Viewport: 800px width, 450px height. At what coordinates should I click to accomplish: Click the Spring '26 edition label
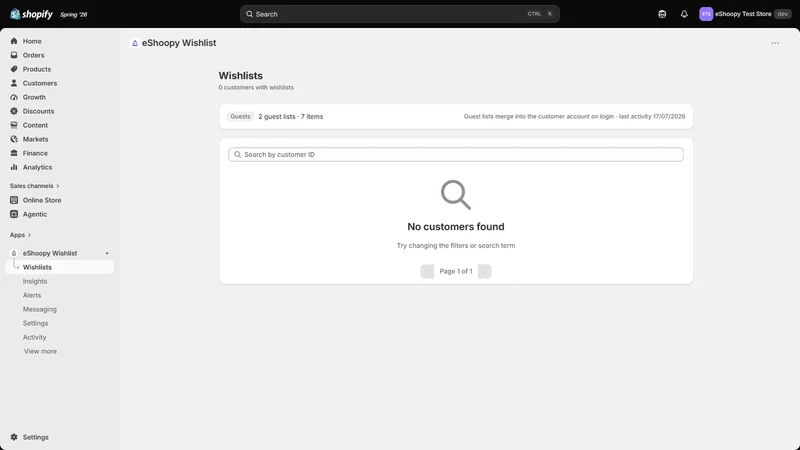(x=73, y=15)
